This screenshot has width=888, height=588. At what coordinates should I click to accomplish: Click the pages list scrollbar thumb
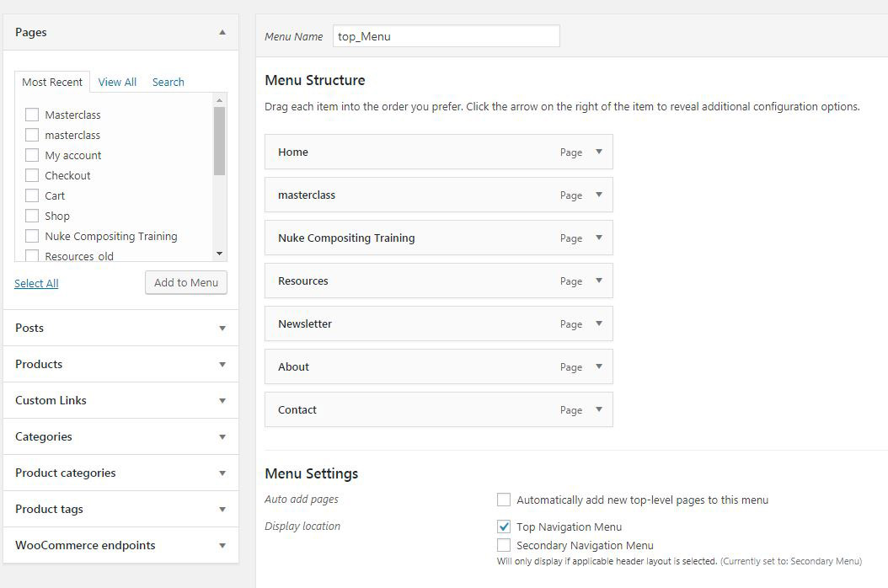click(220, 141)
